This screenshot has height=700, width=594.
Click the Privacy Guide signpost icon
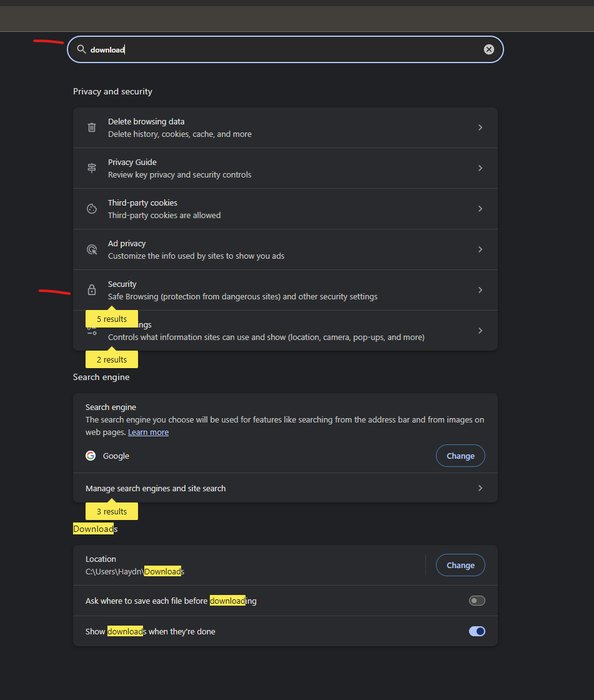click(x=92, y=168)
